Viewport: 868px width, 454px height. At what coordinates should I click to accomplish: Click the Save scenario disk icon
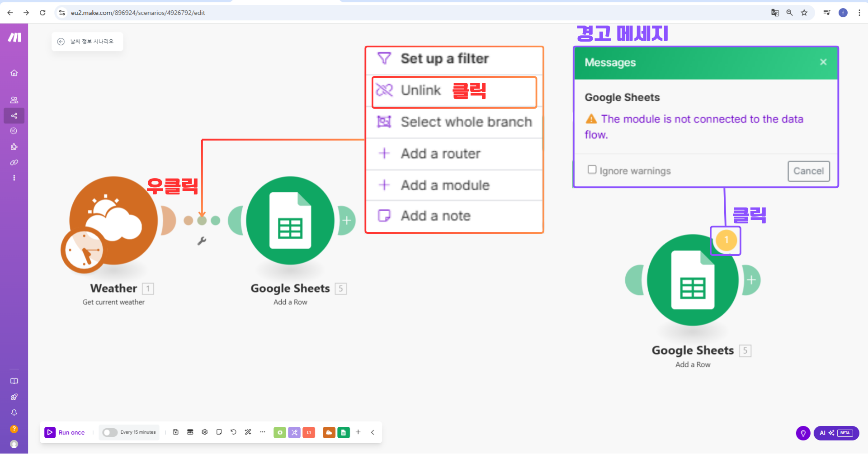(x=176, y=432)
